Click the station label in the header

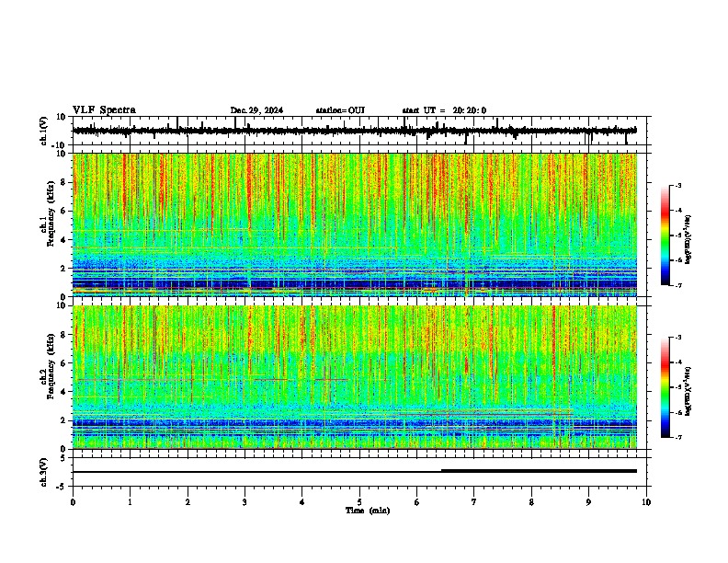340,110
